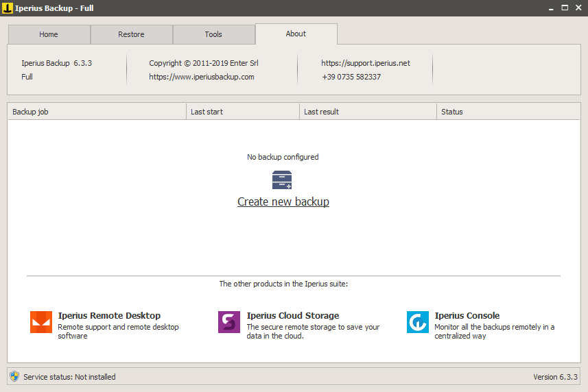Sort by Last start column header
Viewport: 588px width, 392px height.
click(x=243, y=112)
